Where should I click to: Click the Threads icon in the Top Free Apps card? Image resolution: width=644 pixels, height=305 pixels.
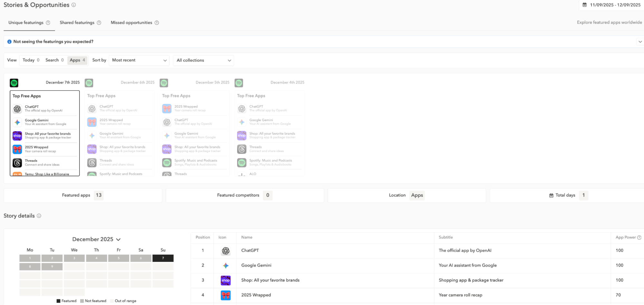pyautogui.click(x=17, y=162)
